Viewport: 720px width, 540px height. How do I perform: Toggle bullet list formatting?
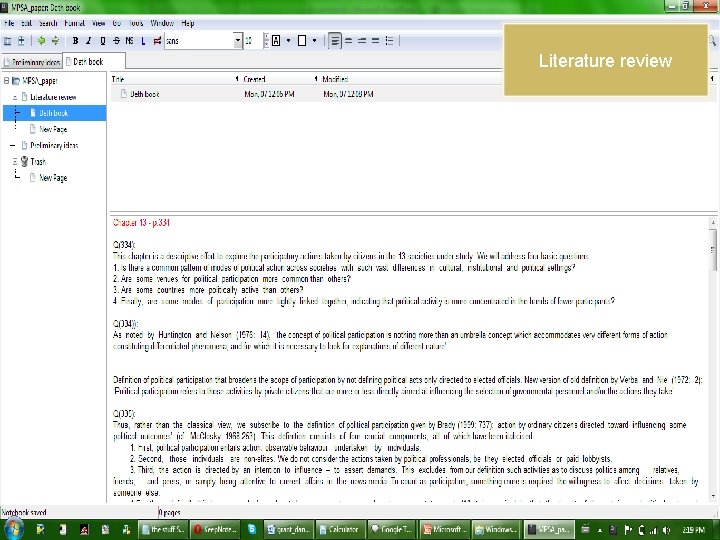(x=389, y=41)
